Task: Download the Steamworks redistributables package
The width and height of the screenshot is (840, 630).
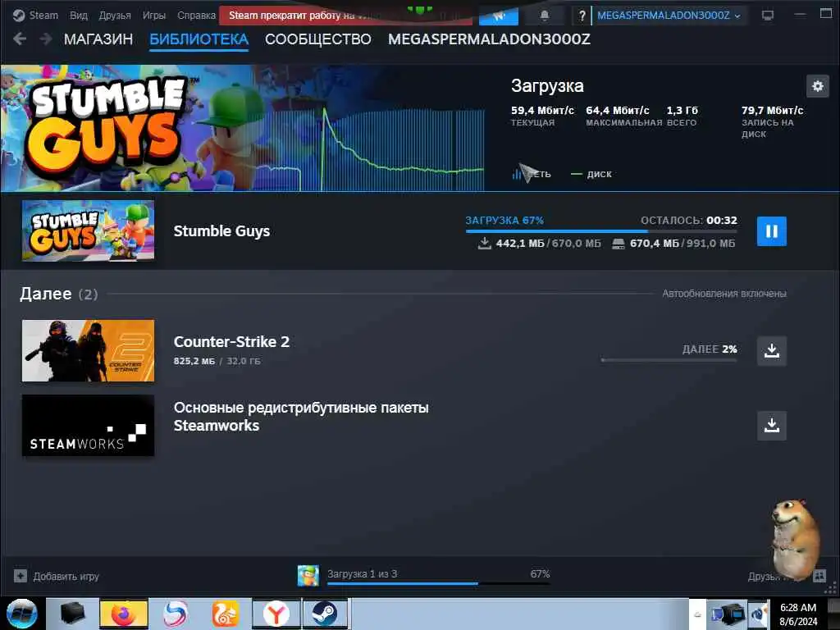Action: (x=771, y=426)
